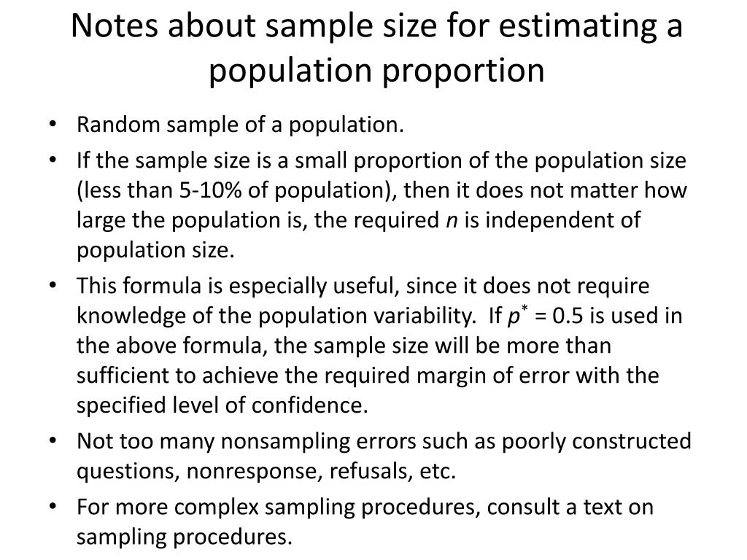The image size is (747, 560).
Task: Click the text 'questions, nonresponse, refusals, etc.'
Action: (x=266, y=471)
